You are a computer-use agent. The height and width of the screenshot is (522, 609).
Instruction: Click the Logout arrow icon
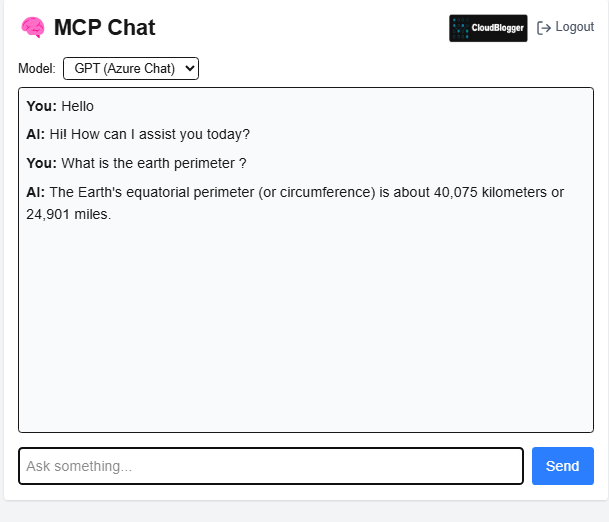pyautogui.click(x=544, y=28)
